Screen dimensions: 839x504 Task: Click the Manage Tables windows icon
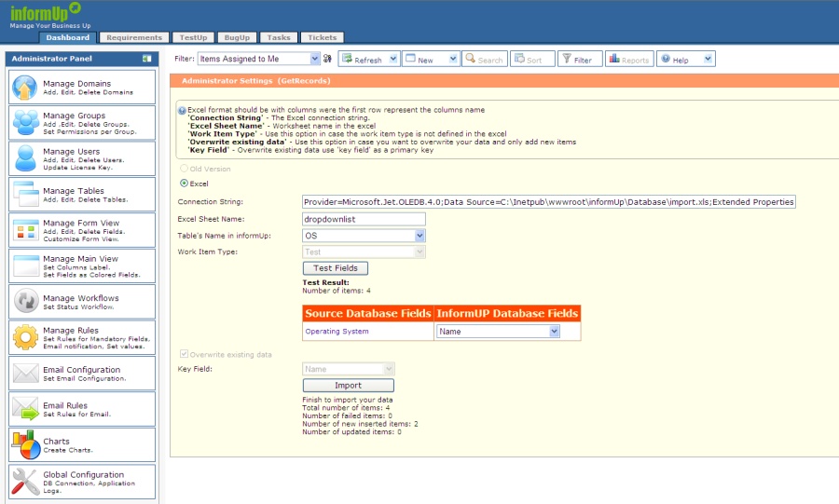pyautogui.click(x=26, y=194)
